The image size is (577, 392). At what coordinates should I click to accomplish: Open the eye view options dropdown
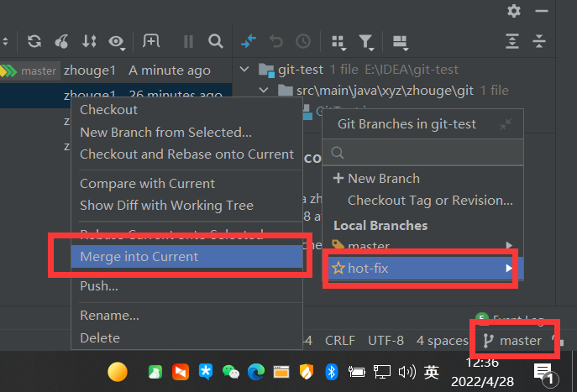pos(117,42)
